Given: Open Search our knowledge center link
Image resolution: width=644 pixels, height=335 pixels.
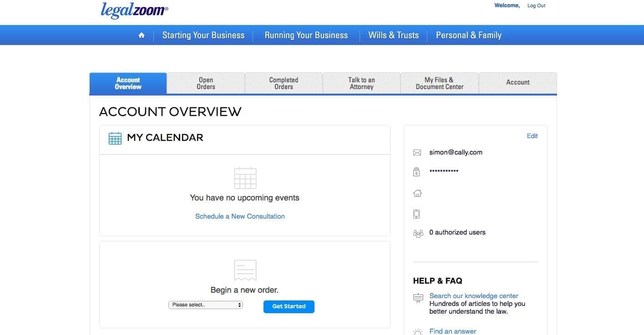Looking at the screenshot, I should pos(474,296).
